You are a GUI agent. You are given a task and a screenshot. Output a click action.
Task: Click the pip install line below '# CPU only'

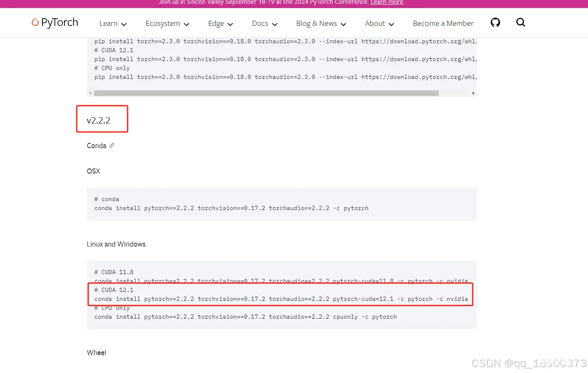[x=285, y=77]
